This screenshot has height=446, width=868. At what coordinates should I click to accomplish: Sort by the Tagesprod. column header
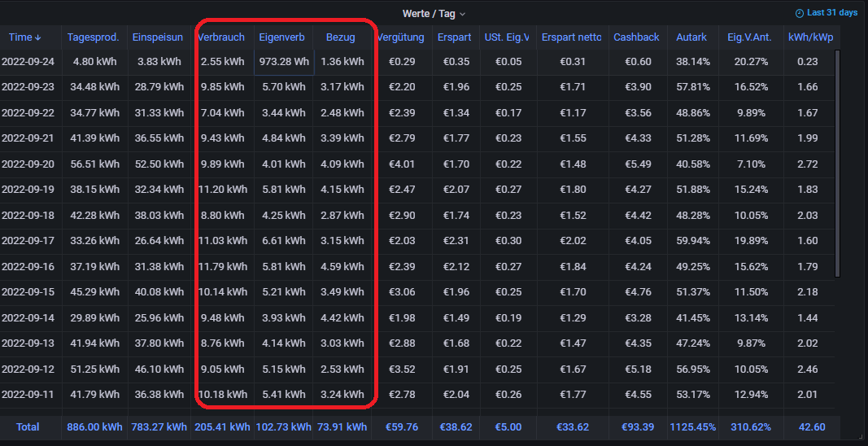pos(94,37)
